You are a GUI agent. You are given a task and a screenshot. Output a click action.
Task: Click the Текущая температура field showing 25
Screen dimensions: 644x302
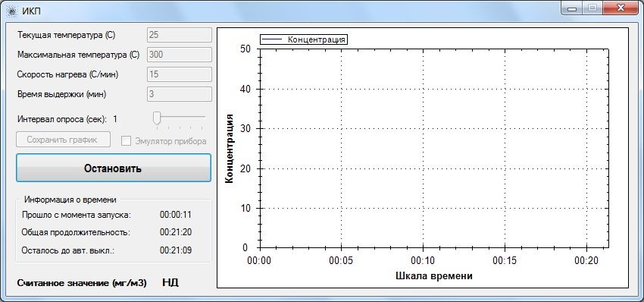tap(180, 35)
